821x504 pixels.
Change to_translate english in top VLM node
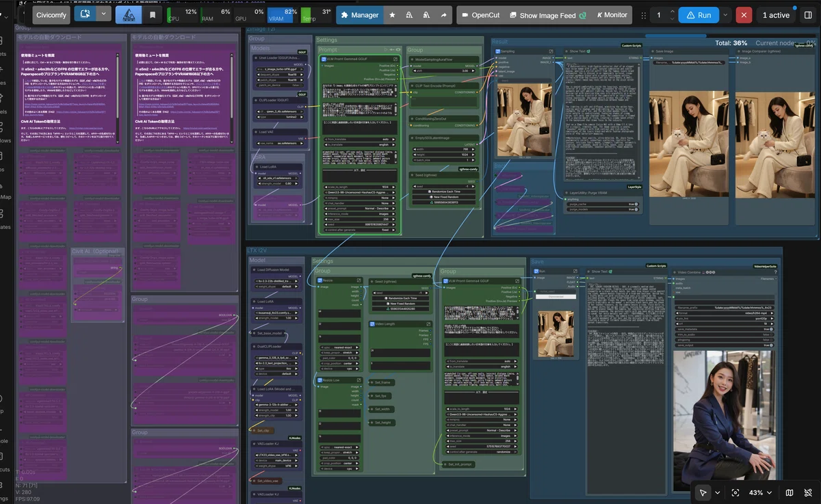(359, 144)
